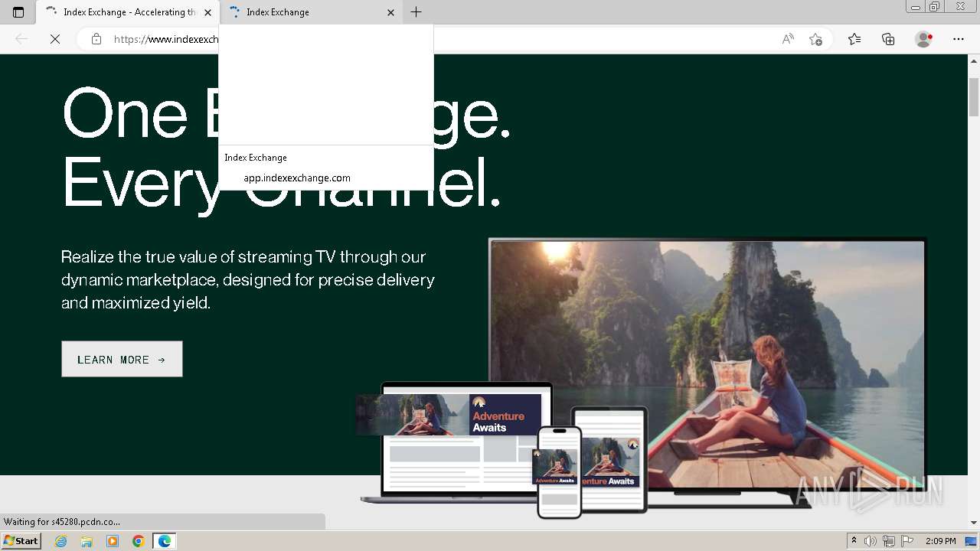Click the LEARN MORE button
Viewport: 980px width, 551px height.
click(122, 359)
